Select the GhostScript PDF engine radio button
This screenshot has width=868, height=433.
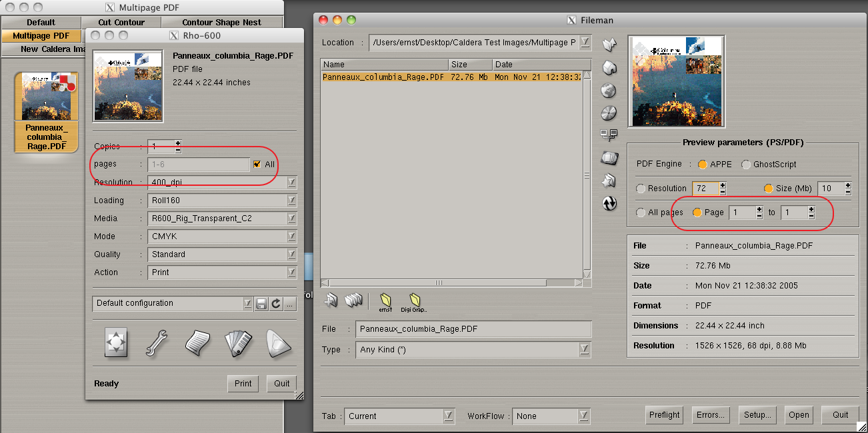pos(746,165)
